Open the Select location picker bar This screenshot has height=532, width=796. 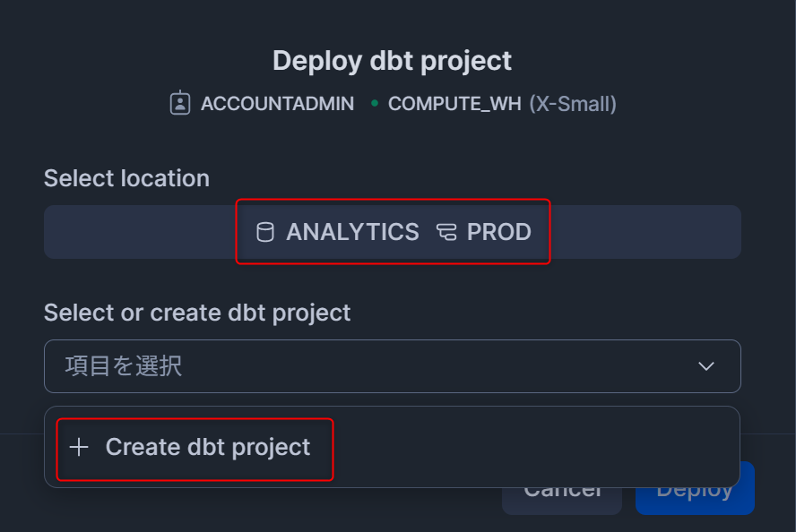pyautogui.click(x=393, y=232)
